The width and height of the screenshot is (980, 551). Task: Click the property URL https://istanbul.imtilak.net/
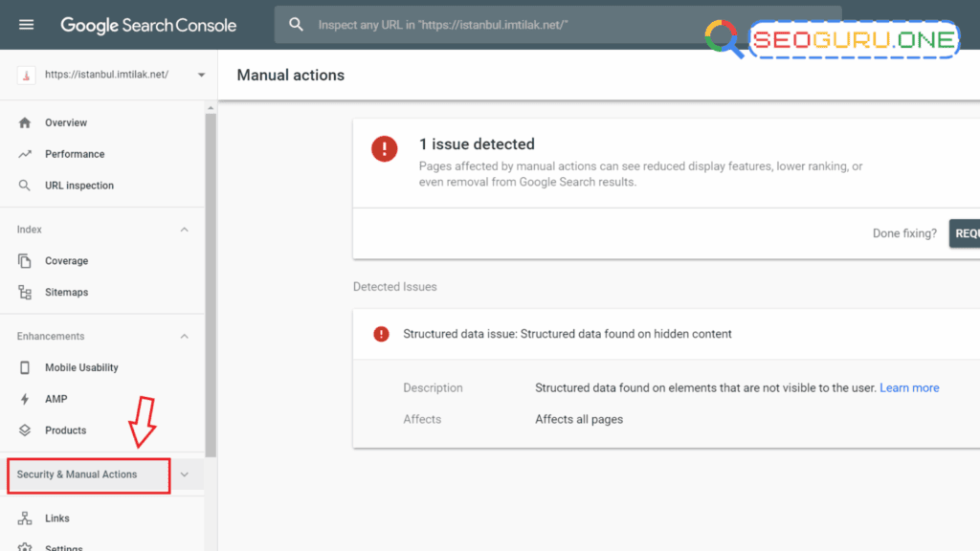coord(107,75)
